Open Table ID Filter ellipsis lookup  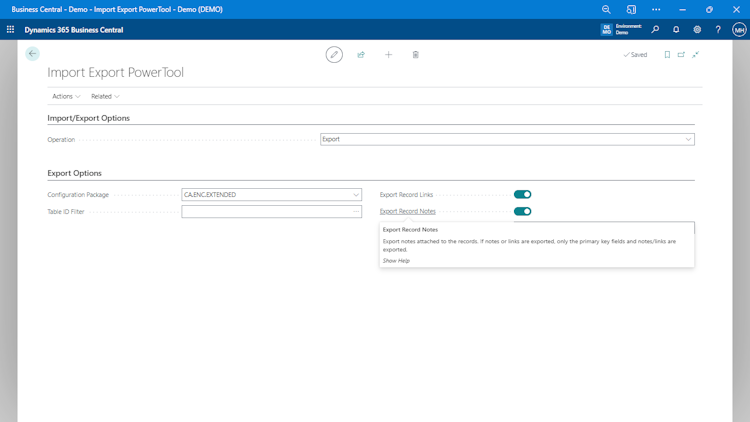pyautogui.click(x=356, y=211)
